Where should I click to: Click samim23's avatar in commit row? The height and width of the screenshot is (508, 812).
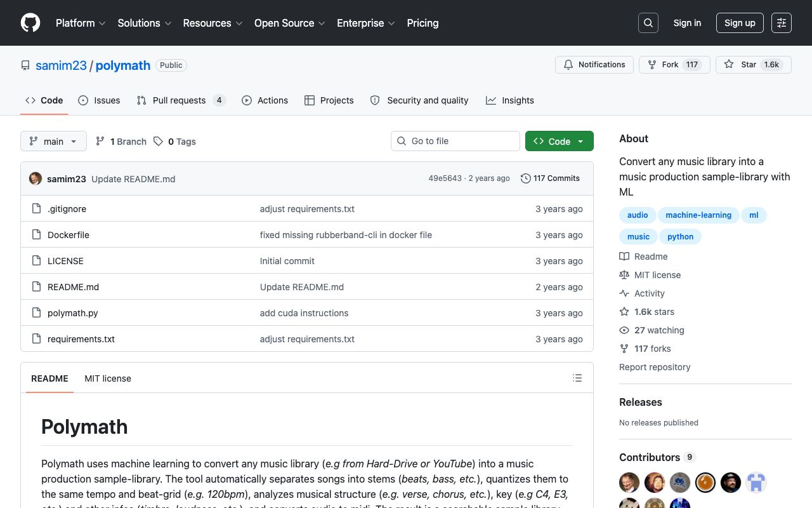36,178
